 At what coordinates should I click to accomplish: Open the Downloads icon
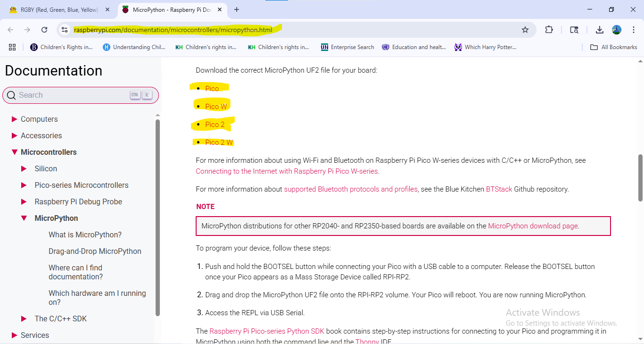(600, 30)
